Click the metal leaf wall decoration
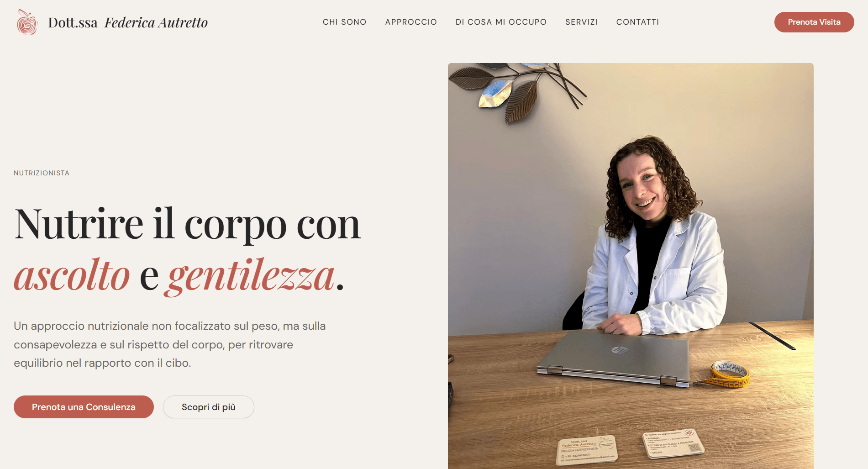 tap(516, 90)
